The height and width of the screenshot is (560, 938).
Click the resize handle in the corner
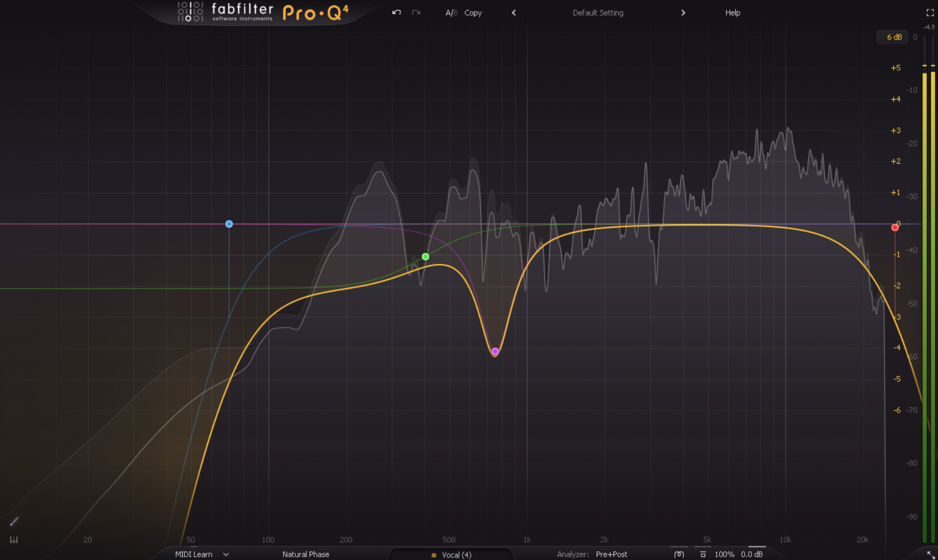931,555
